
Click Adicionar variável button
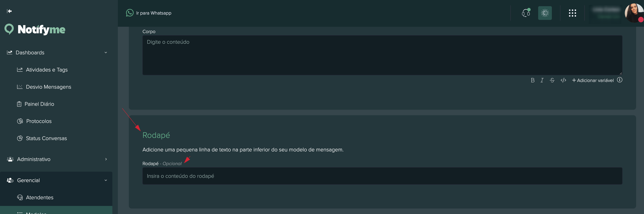(593, 80)
